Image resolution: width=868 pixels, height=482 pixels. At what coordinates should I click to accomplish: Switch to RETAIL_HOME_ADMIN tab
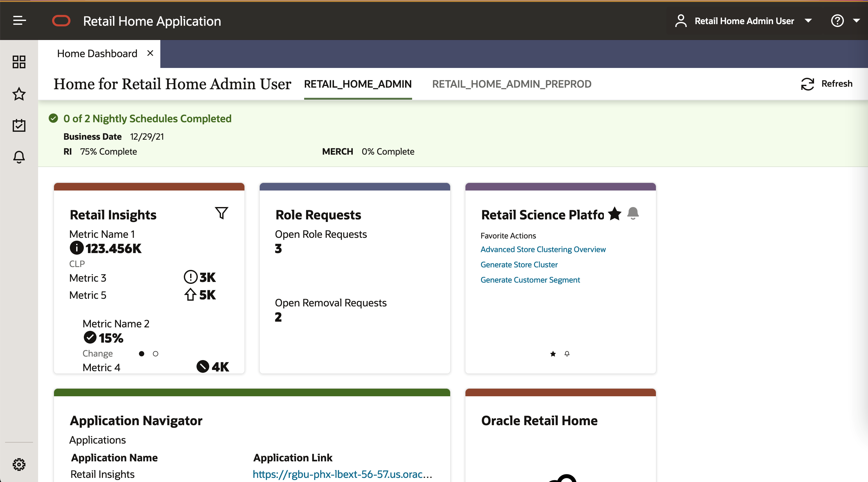click(358, 84)
